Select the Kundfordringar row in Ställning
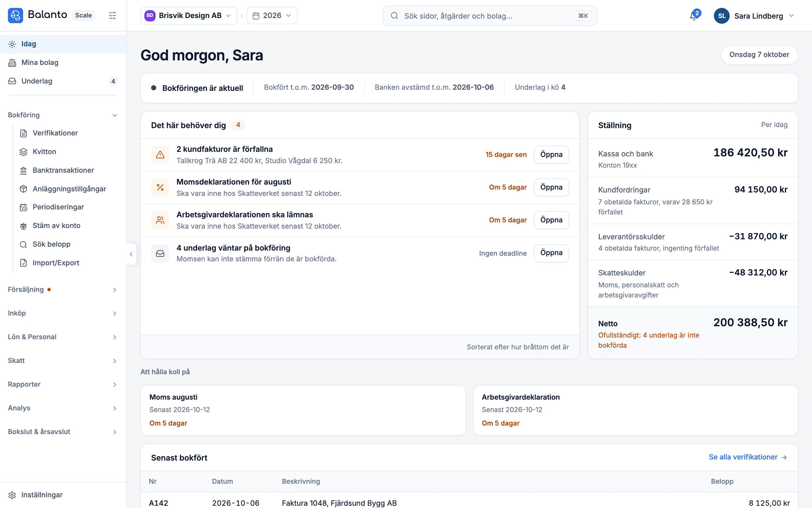This screenshot has height=508, width=812. click(x=693, y=200)
